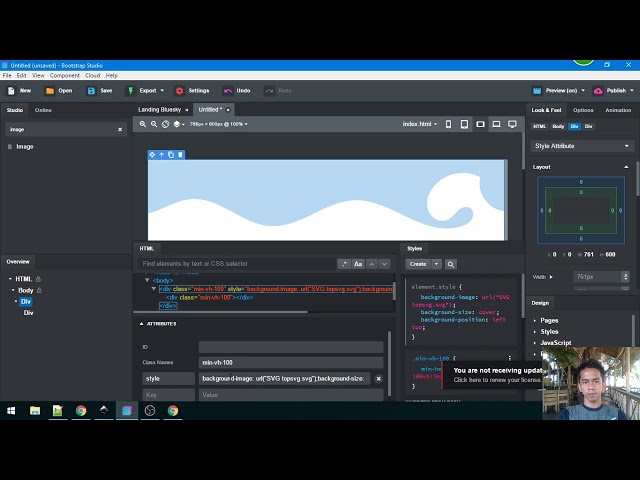
Task: Select the Body node in Overview
Action: coord(25,290)
